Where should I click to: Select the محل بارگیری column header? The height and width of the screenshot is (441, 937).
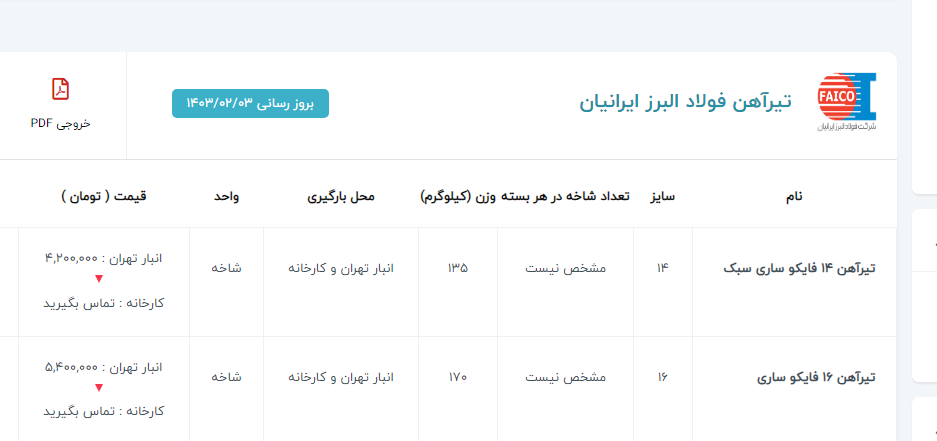tap(340, 196)
